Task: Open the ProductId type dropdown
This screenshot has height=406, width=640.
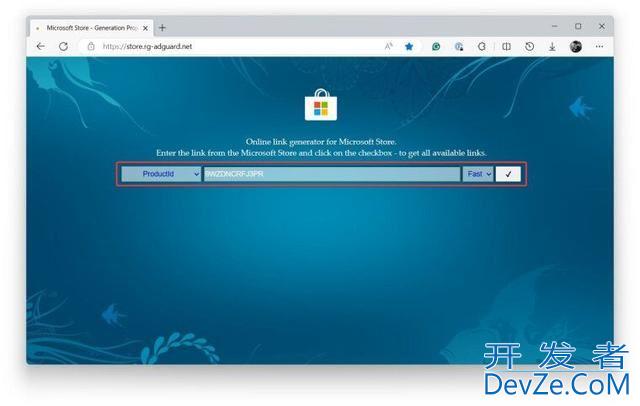Action: coord(161,174)
